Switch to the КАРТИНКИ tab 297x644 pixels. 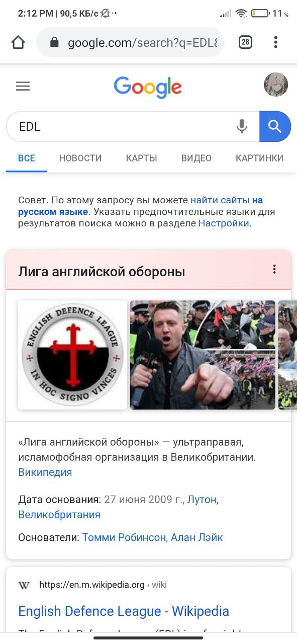pyautogui.click(x=259, y=158)
